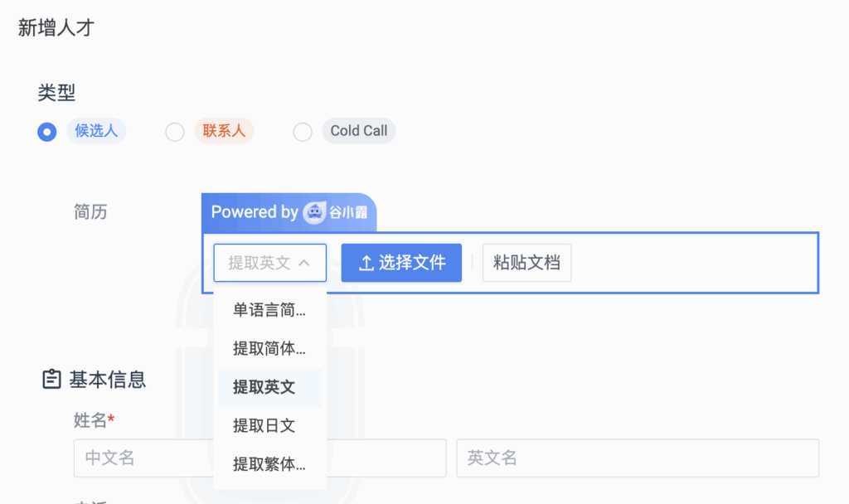849x504 pixels.
Task: Click the 英文名 input field
Action: [638, 458]
